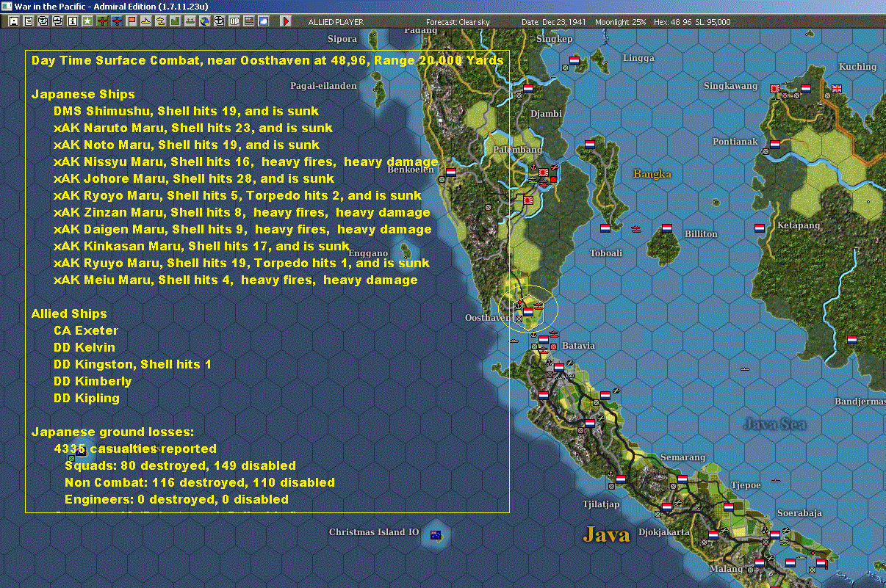Click the 'DD Kelvin' line
Image resolution: width=886 pixels, height=588 pixels.
(x=84, y=347)
